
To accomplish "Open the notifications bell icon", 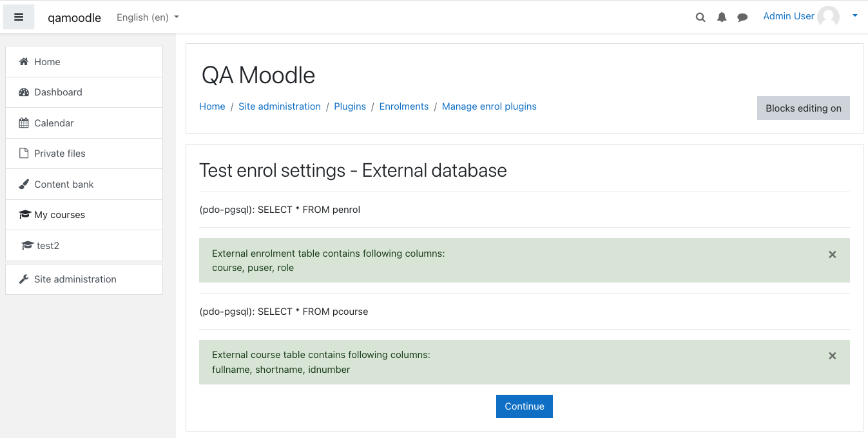I will coord(722,17).
